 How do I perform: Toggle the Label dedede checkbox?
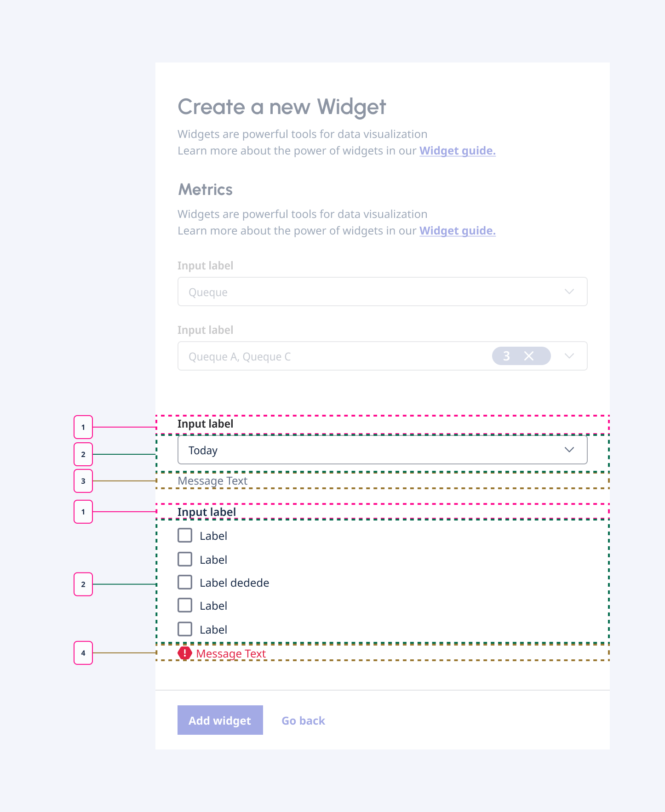(185, 582)
